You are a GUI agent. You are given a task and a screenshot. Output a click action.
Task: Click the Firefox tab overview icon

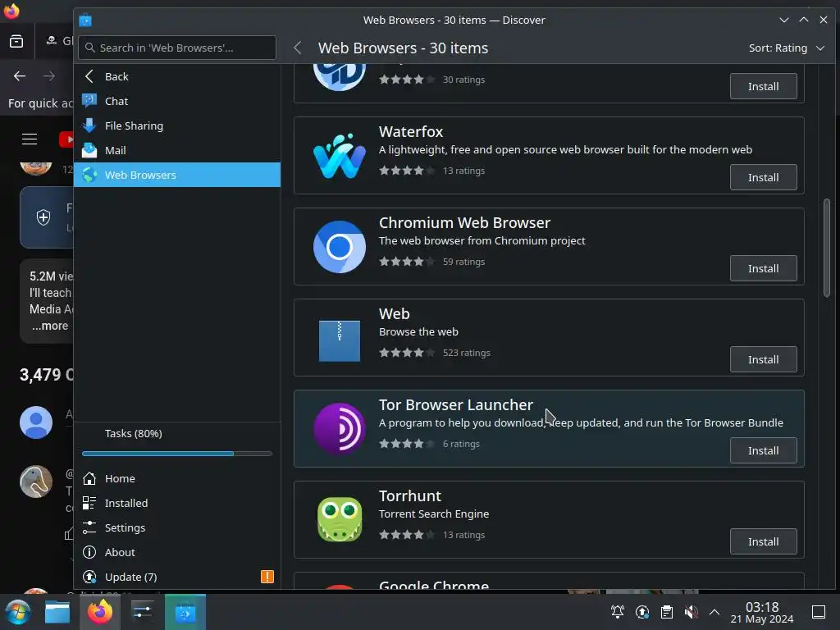(x=16, y=41)
